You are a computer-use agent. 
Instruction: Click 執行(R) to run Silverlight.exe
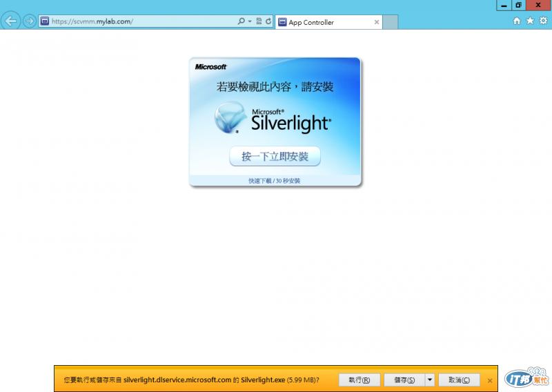pos(359,380)
